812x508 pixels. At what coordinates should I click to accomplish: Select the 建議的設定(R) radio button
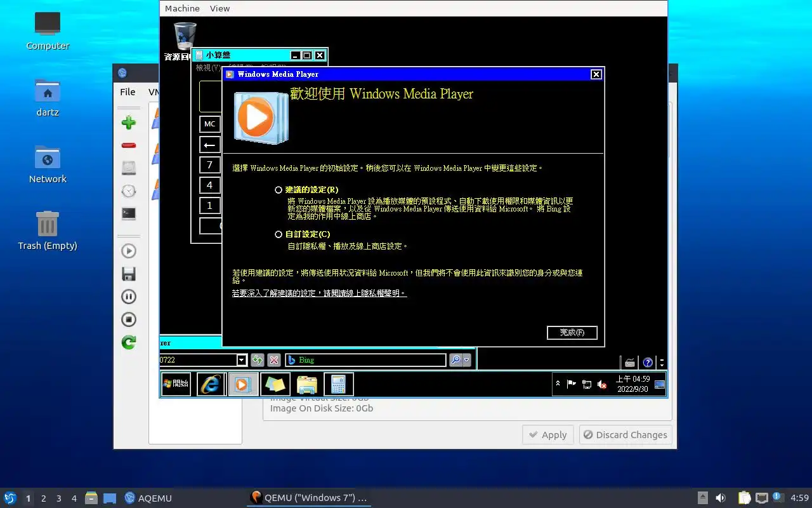(278, 190)
